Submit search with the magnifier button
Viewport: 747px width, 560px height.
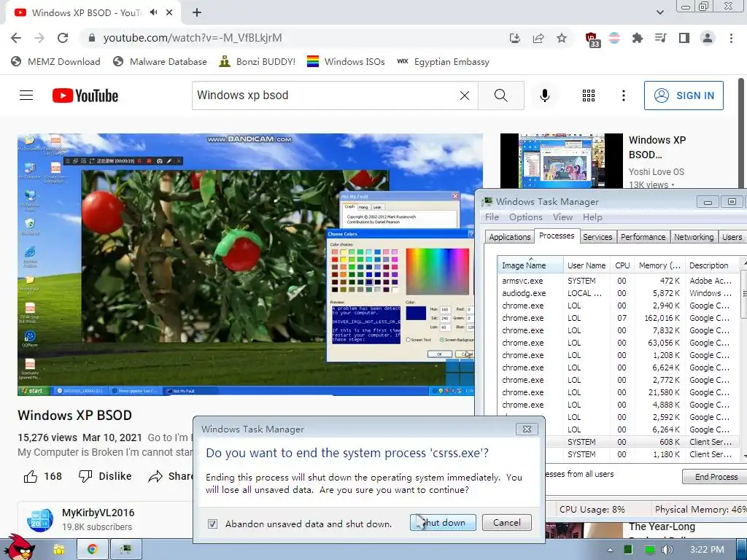[x=500, y=96]
